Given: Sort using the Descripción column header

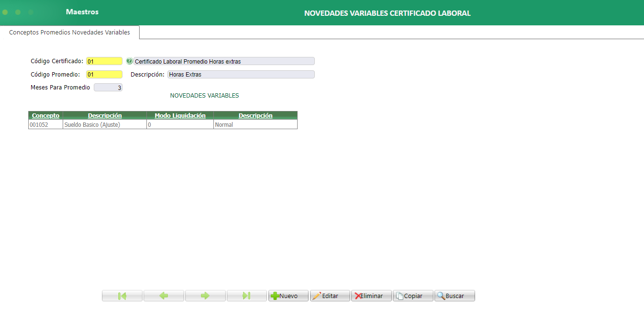Looking at the screenshot, I should coord(105,115).
